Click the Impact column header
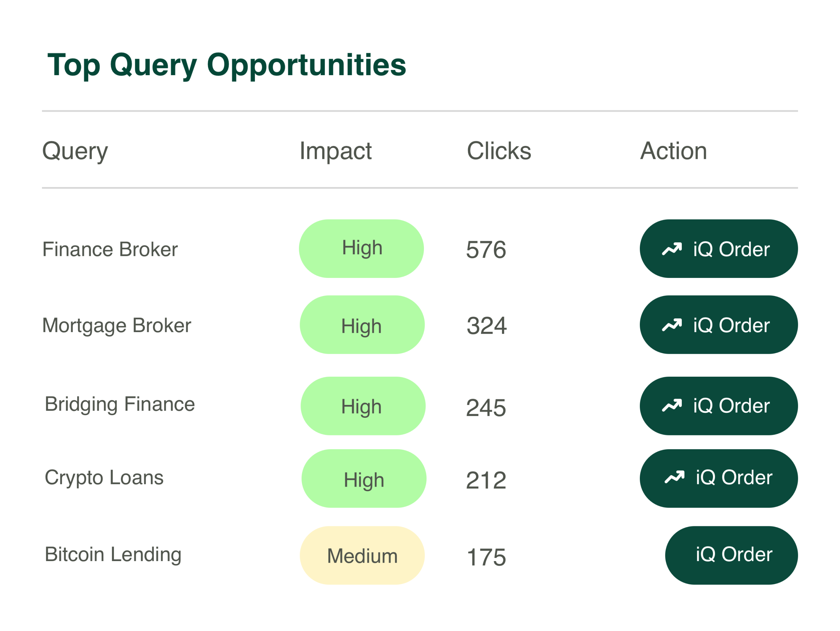The height and width of the screenshot is (631, 840). click(336, 151)
